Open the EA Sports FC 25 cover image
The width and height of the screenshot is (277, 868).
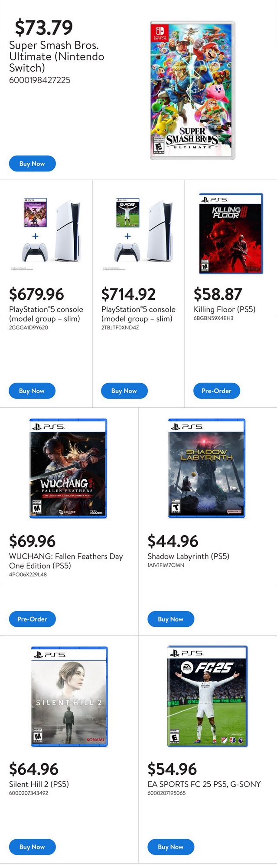click(207, 696)
